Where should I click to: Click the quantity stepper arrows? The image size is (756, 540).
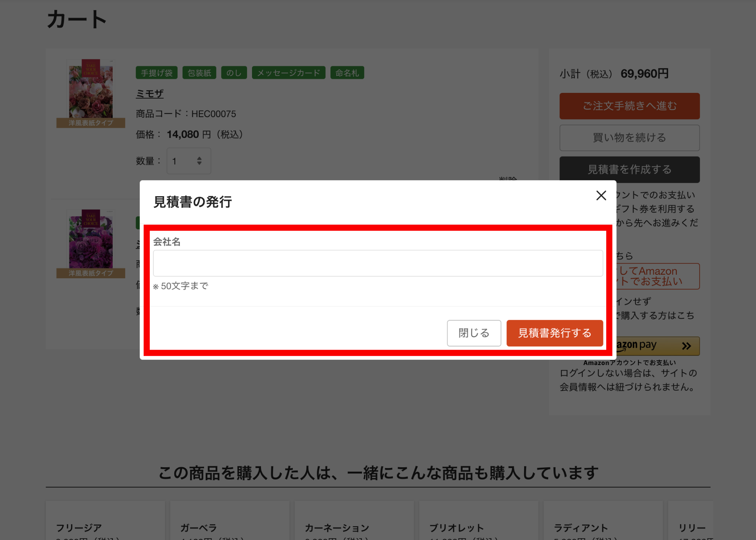pyautogui.click(x=199, y=161)
